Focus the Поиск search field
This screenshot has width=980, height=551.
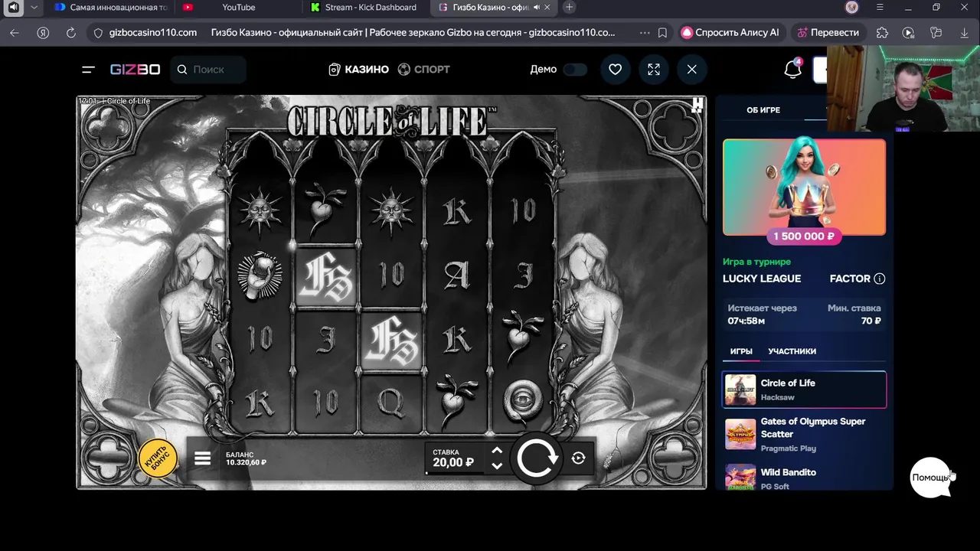[208, 70]
